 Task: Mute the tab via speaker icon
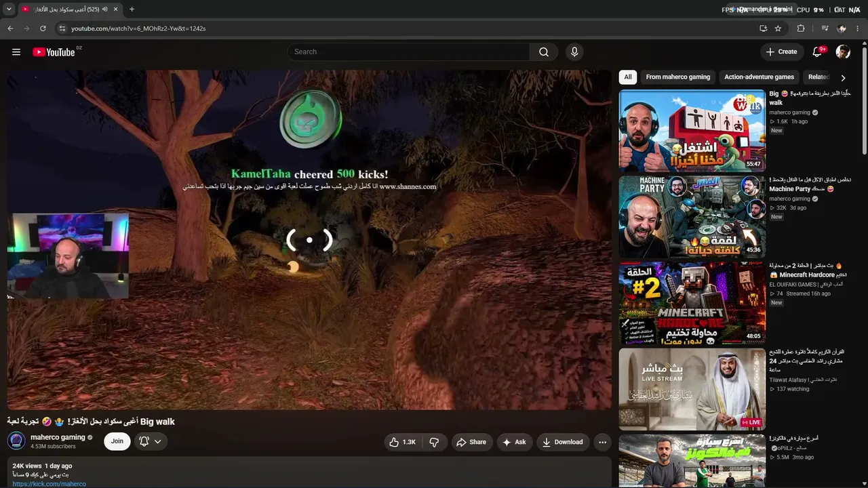click(x=105, y=9)
